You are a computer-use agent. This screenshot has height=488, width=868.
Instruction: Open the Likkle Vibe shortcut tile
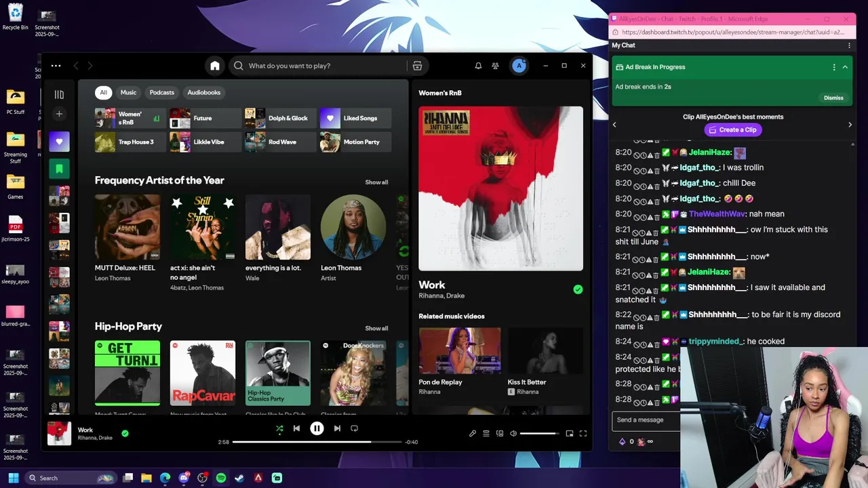click(205, 142)
